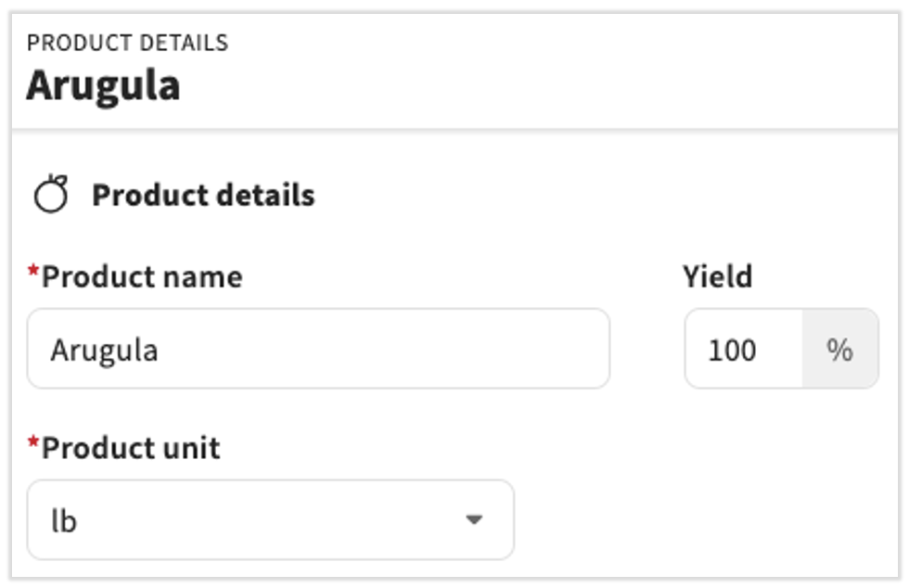Click the percent sign suffix of Yield
This screenshot has width=909, height=588.
click(x=839, y=350)
